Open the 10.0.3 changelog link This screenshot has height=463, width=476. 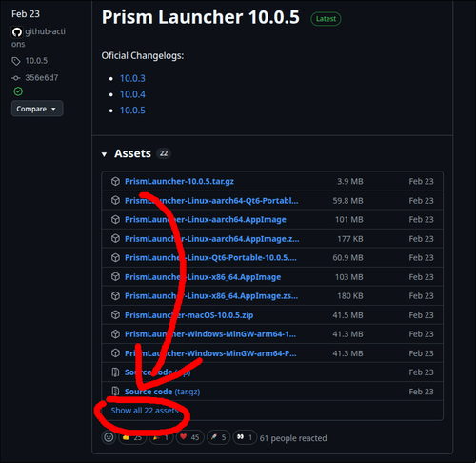(x=132, y=78)
